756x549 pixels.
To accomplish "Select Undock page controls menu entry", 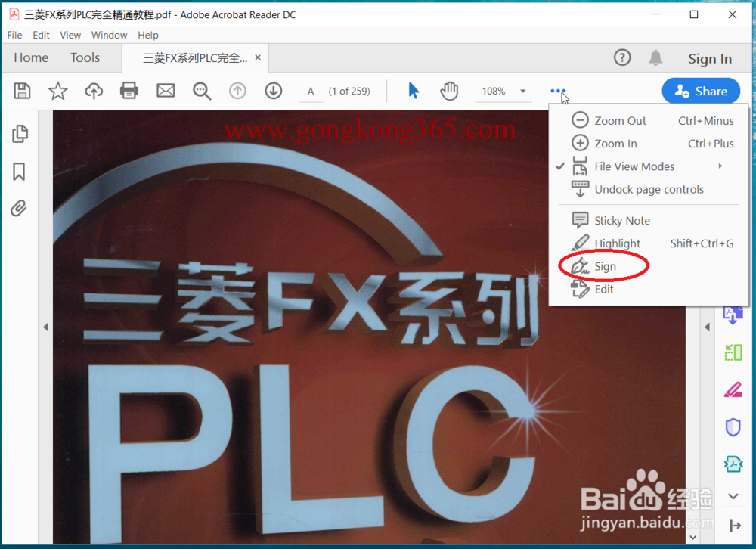I will click(x=649, y=189).
